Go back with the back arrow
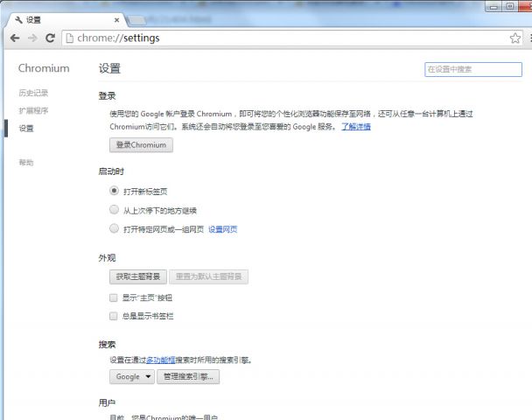This screenshot has height=420, width=532. (15, 38)
